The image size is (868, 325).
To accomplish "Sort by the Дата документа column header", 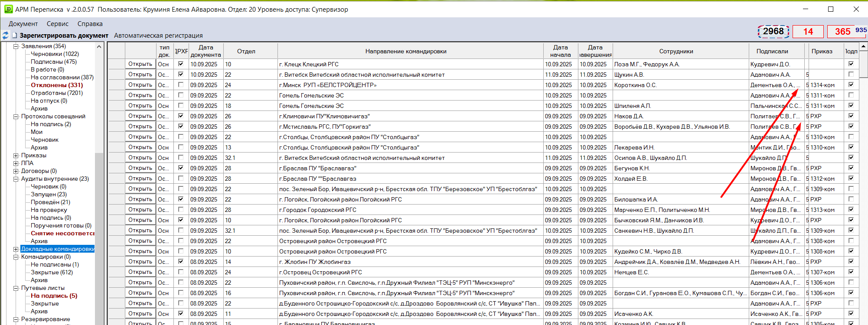I will (x=206, y=51).
